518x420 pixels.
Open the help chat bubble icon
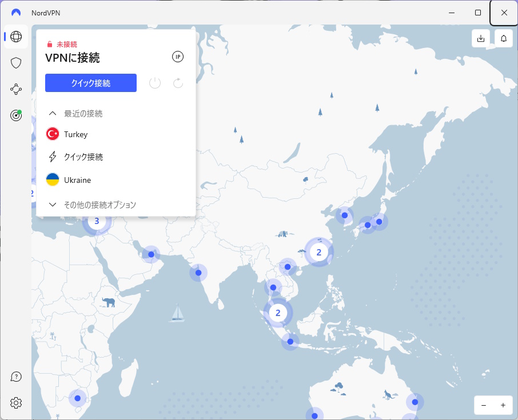pos(16,377)
